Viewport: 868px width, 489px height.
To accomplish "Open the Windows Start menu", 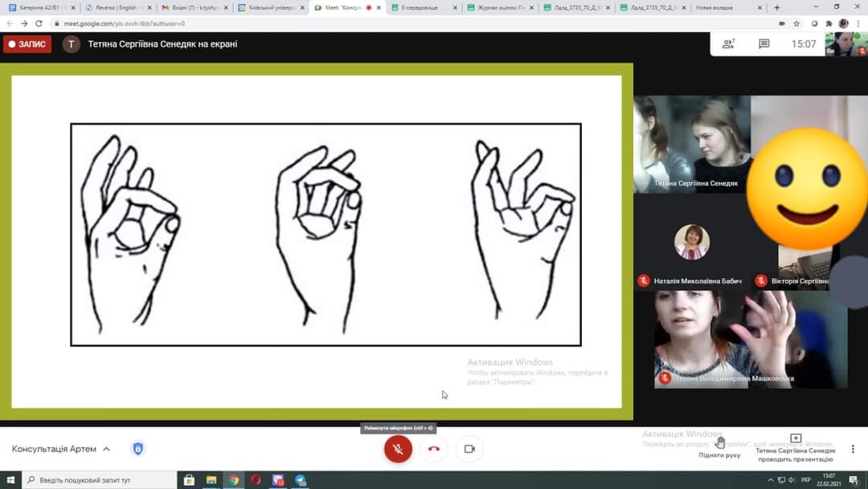I will [10, 480].
